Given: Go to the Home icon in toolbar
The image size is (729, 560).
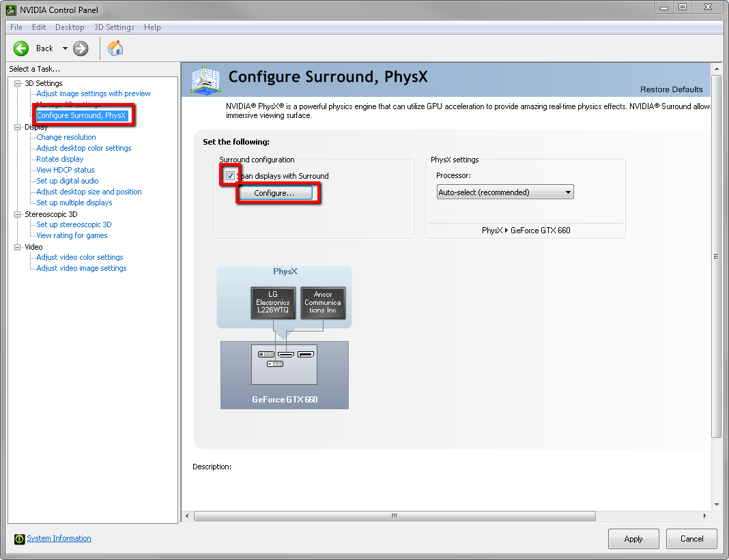Looking at the screenshot, I should tap(115, 48).
